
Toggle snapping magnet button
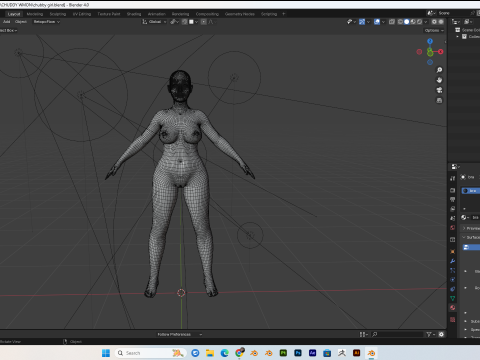click(184, 22)
